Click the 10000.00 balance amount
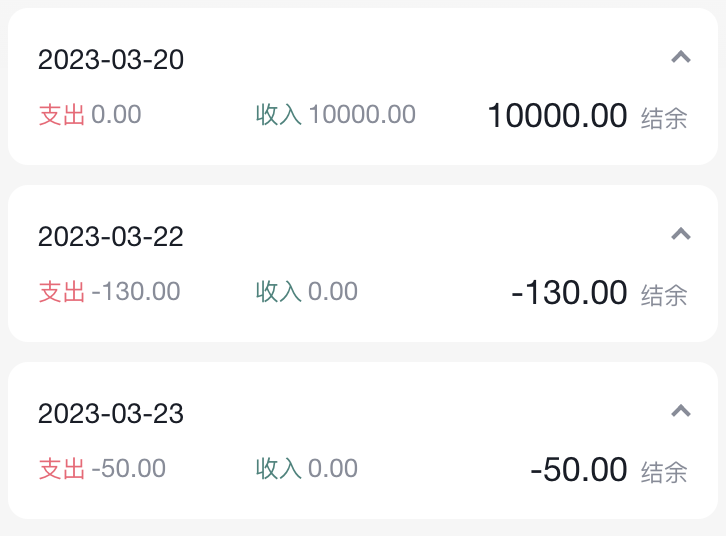 [557, 116]
